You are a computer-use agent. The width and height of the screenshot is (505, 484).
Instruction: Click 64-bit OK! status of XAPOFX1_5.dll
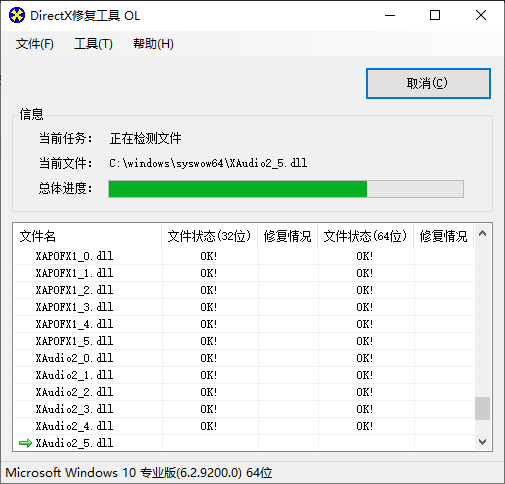365,341
